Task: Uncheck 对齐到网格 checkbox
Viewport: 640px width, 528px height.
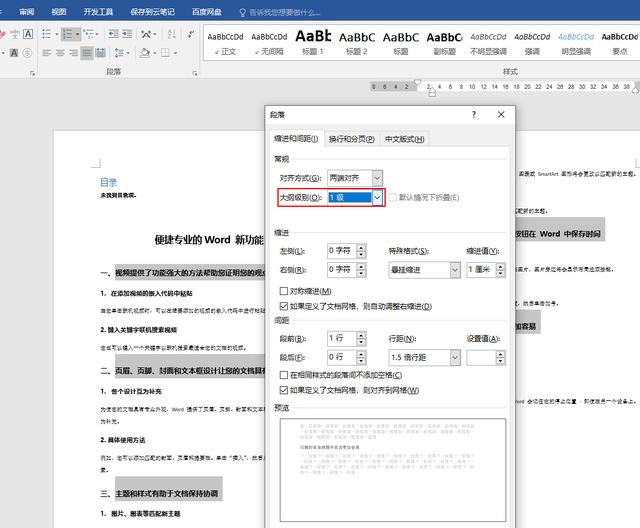Action: point(284,390)
